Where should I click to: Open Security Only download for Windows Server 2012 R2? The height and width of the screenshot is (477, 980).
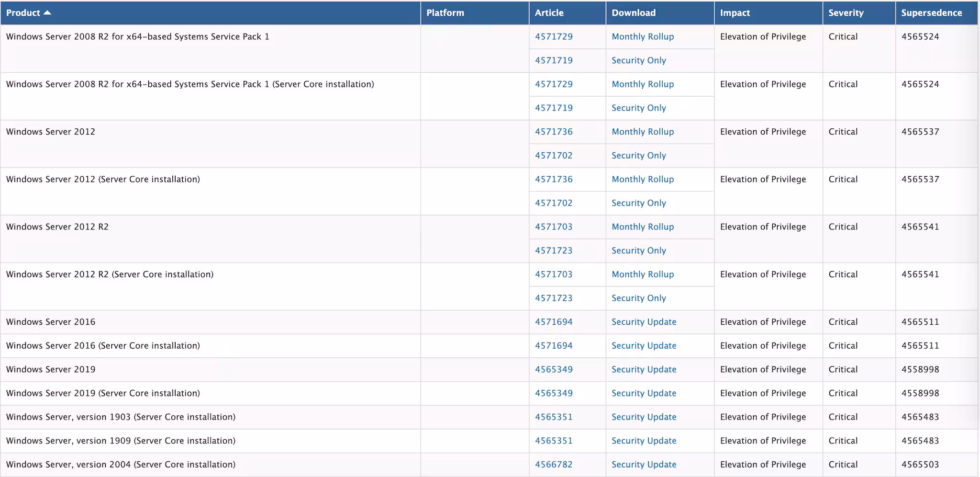click(x=638, y=250)
